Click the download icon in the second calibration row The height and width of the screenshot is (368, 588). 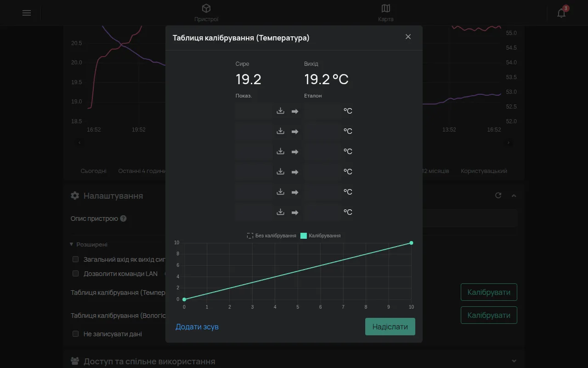coord(281,131)
